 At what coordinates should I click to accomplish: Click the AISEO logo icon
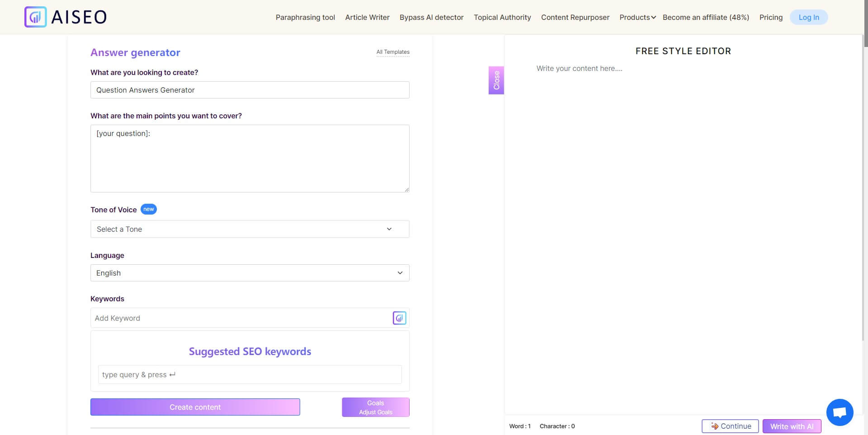click(35, 17)
